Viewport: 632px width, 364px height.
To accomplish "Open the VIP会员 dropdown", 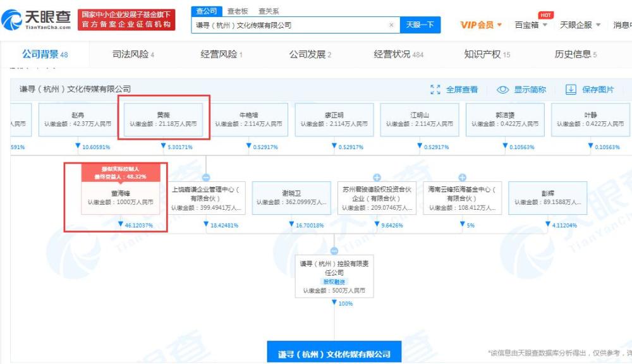I will tap(481, 25).
